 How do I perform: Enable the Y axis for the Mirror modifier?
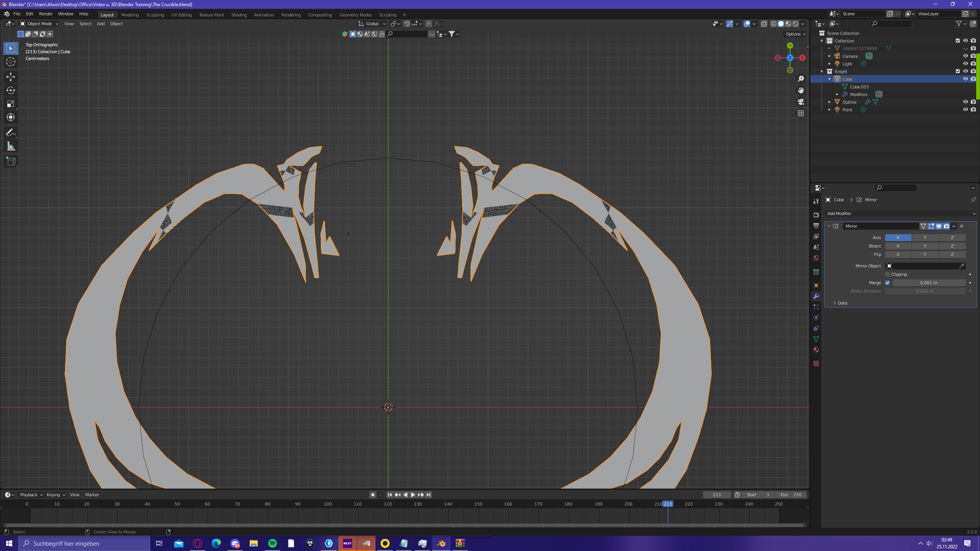(x=924, y=238)
